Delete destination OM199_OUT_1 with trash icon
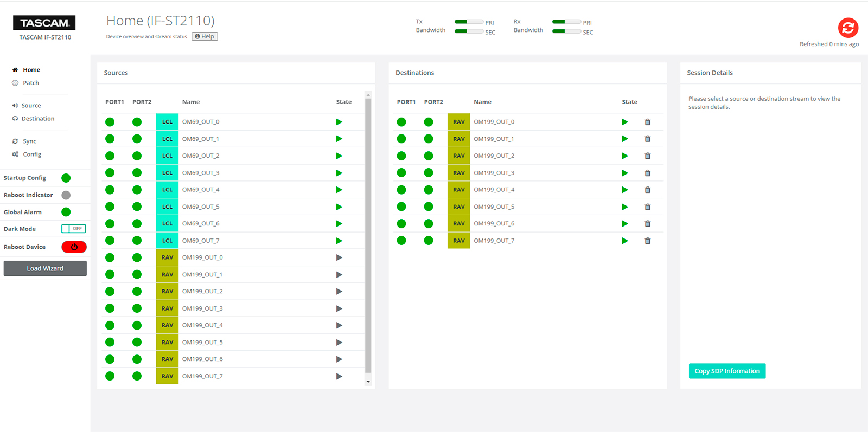The width and height of the screenshot is (868, 432). (647, 139)
